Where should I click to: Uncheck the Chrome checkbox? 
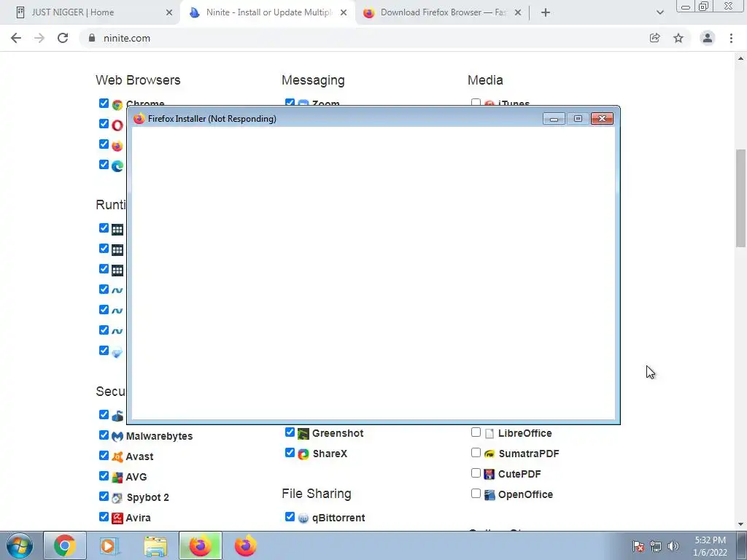click(104, 103)
